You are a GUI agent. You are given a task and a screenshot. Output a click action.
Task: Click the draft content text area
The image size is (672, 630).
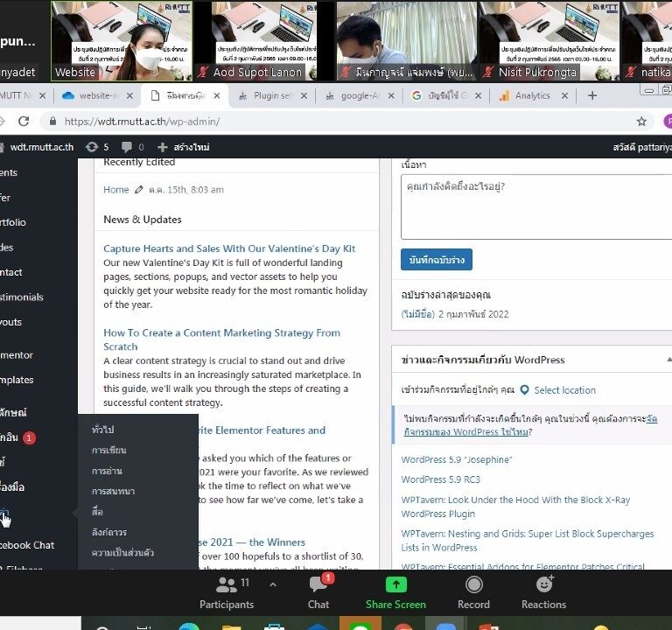(x=536, y=206)
